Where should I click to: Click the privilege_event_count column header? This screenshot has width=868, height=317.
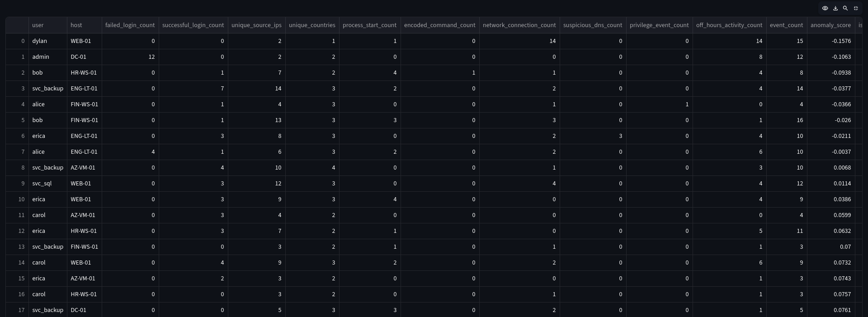pyautogui.click(x=660, y=25)
